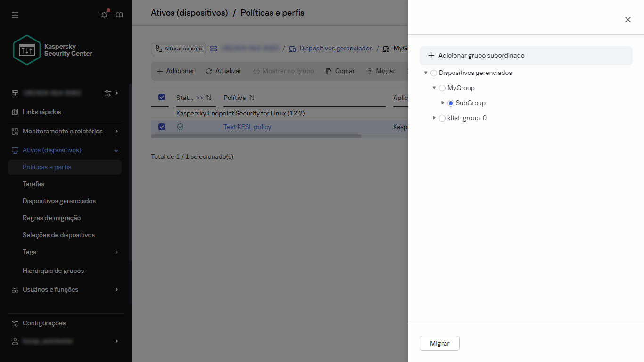Screen dimensions: 644x362
Task: Collapse the Dispositivos gerenciados tree node
Action: click(x=426, y=73)
